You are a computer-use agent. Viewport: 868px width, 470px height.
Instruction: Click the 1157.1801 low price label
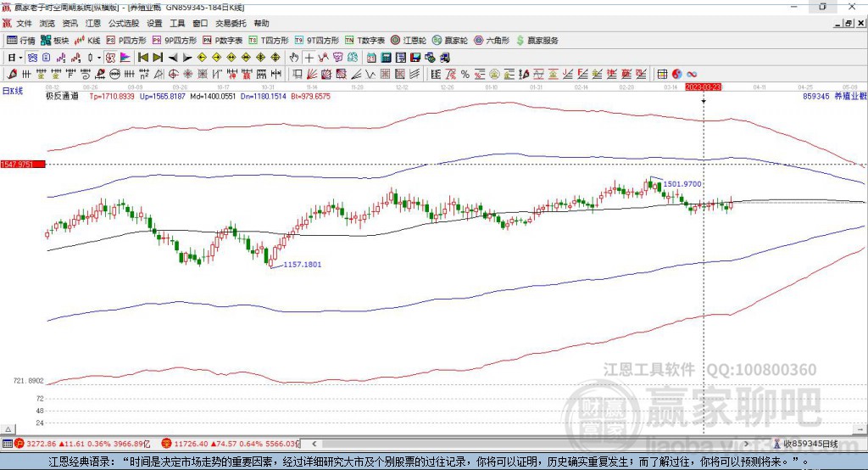coord(303,265)
